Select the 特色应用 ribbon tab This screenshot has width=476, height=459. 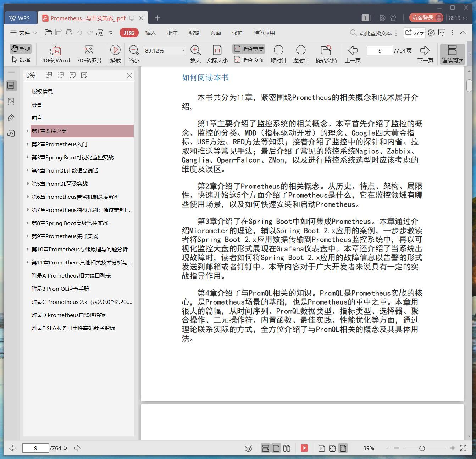pos(264,33)
